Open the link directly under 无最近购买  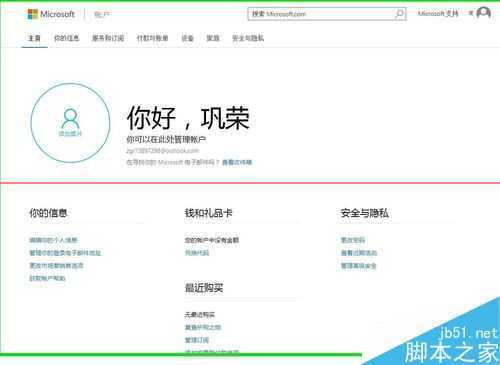[x=203, y=327]
